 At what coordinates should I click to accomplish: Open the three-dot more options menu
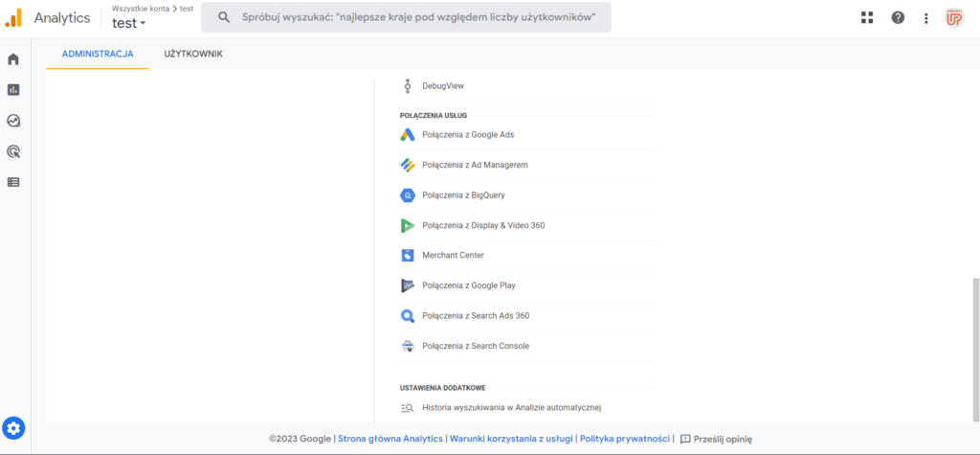pyautogui.click(x=925, y=17)
